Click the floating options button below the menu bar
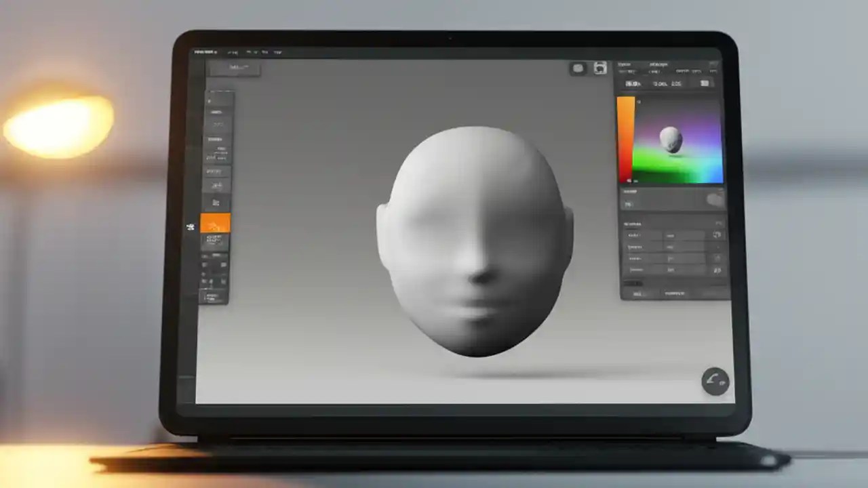 click(235, 67)
